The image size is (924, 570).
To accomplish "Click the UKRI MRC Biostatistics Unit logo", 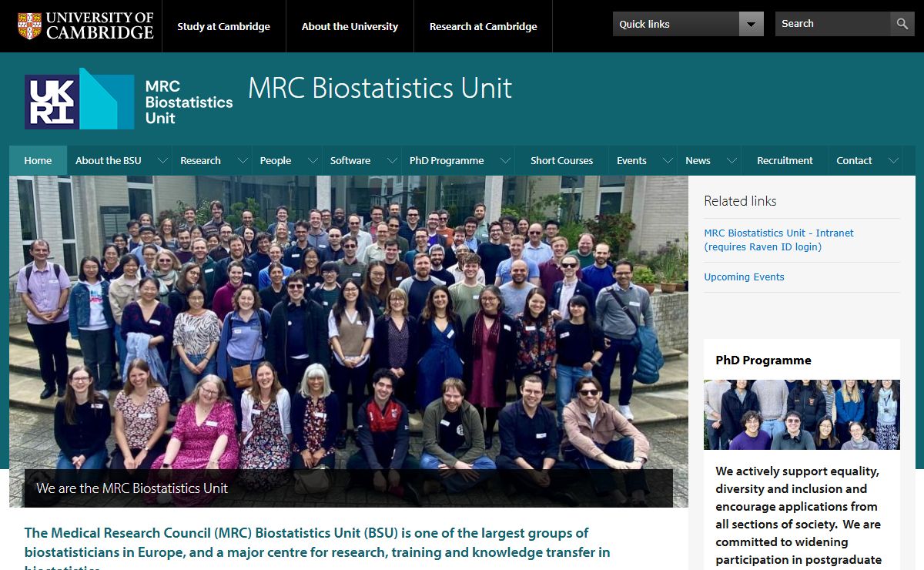I will pos(129,99).
